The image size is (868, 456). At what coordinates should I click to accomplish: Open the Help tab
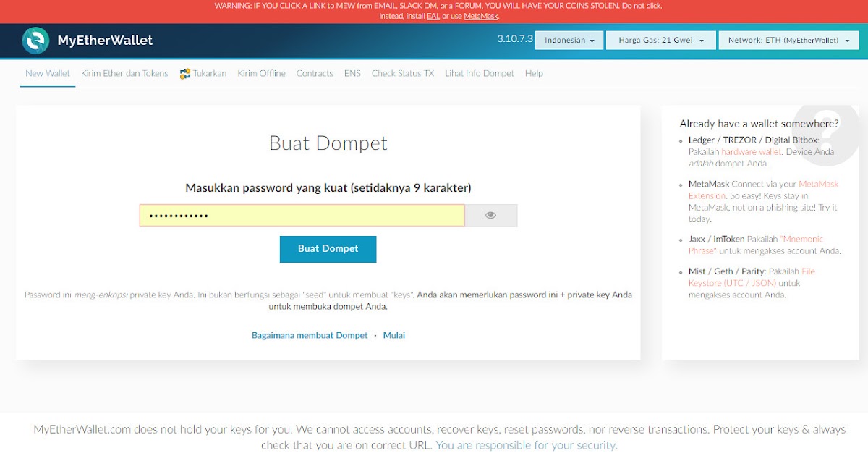click(x=534, y=74)
